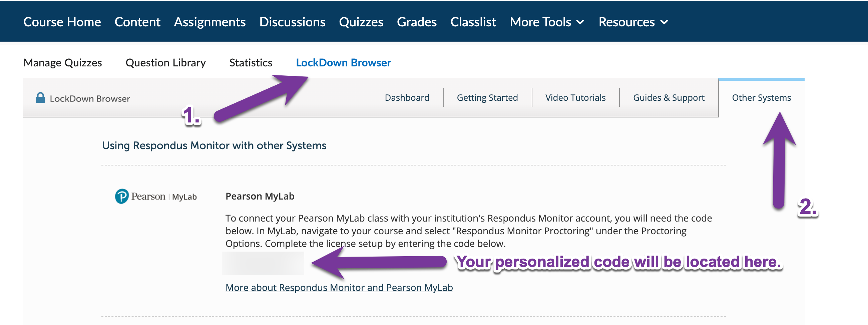View quiz Statistics
Viewport: 868px width, 325px height.
point(251,62)
